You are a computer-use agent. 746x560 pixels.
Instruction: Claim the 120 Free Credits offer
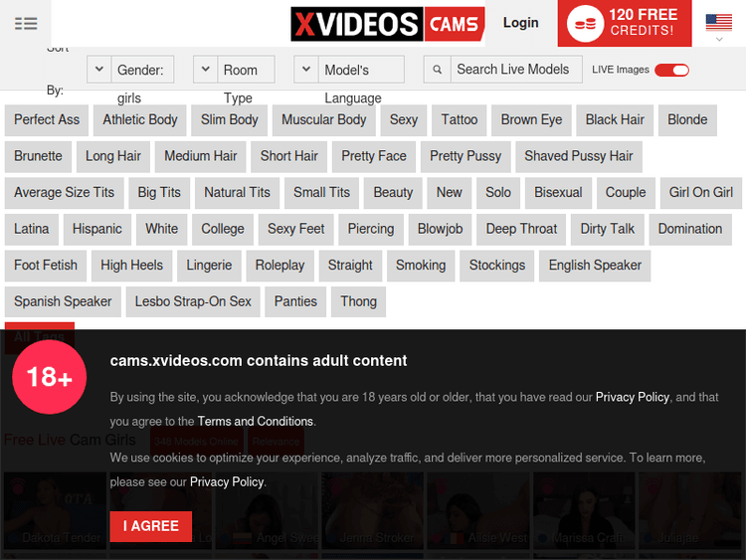643,23
